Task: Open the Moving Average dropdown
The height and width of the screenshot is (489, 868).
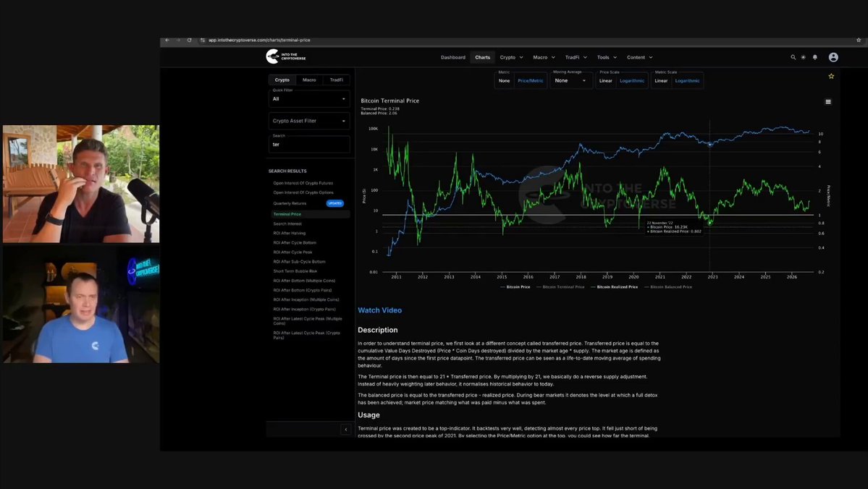Action: pyautogui.click(x=570, y=81)
